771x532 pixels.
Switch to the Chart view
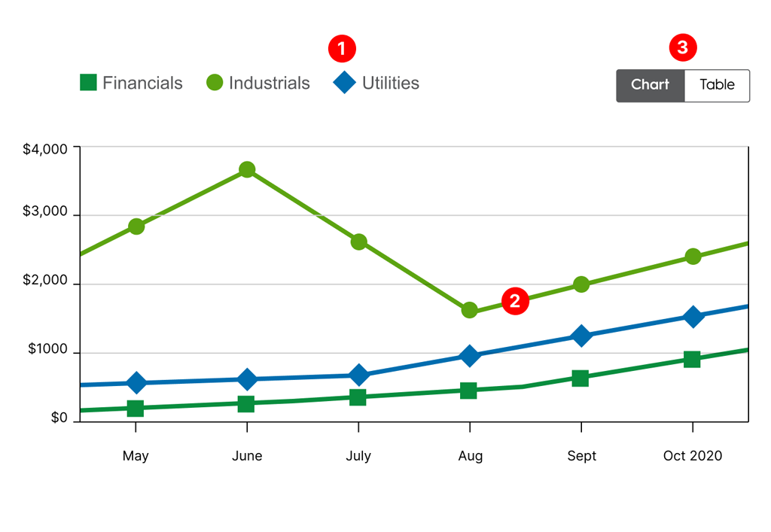(x=650, y=85)
